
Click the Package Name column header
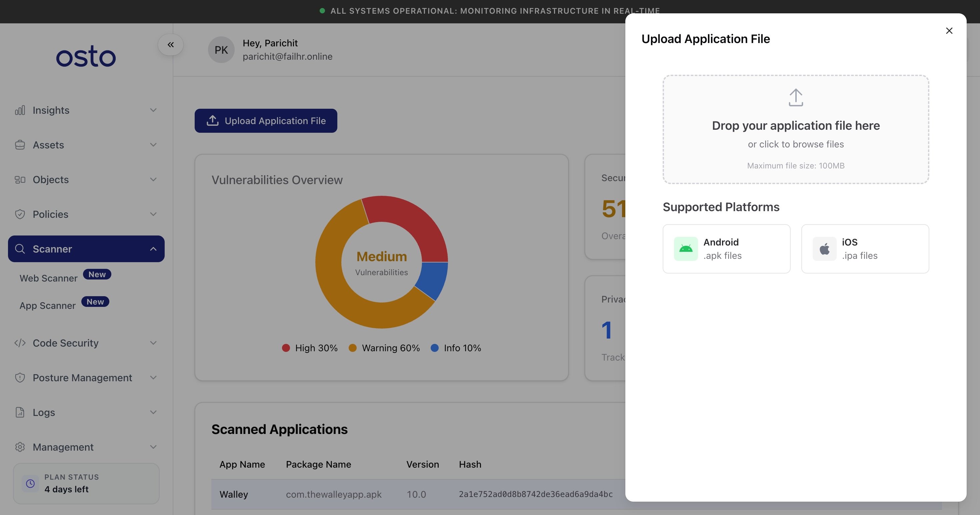coord(318,464)
